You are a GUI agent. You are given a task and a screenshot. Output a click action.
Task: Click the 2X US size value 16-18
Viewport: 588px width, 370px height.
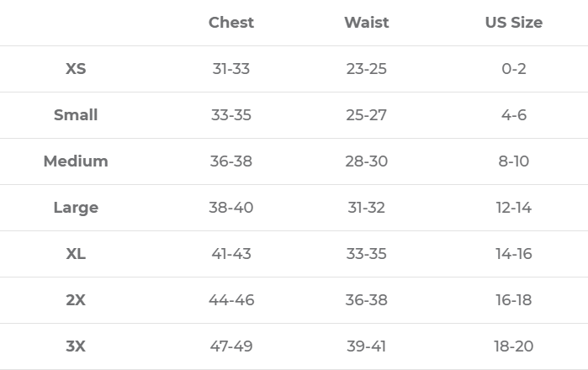(x=513, y=300)
